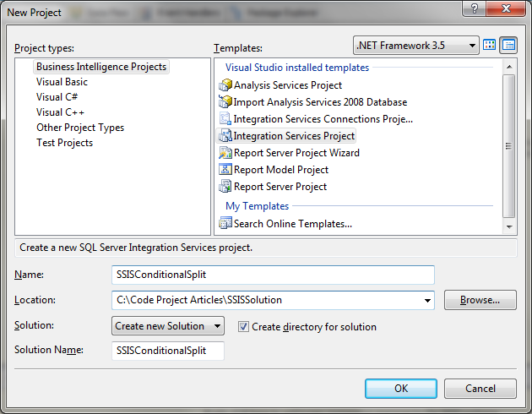Close the New Project dialog

(506, 8)
